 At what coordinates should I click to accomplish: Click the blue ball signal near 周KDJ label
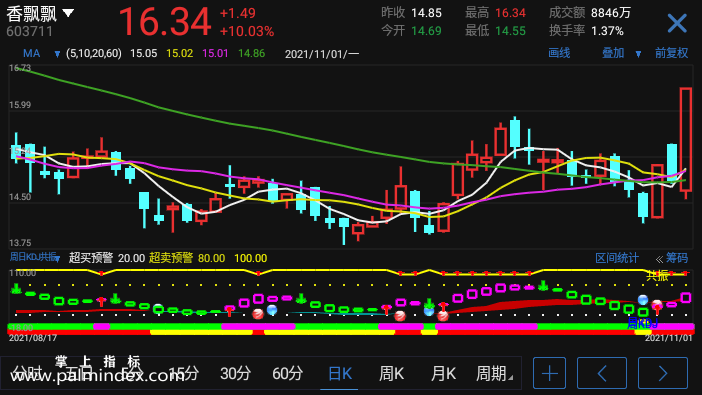click(x=643, y=300)
